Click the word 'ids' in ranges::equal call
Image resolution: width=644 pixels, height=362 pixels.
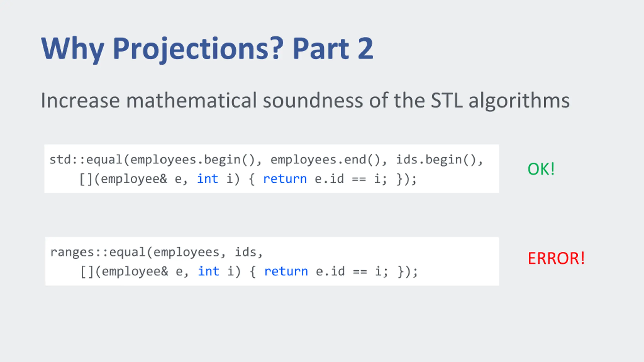click(246, 252)
